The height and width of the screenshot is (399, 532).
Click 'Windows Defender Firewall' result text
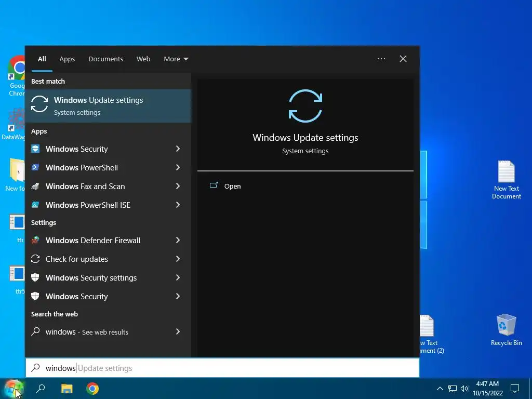tap(93, 240)
